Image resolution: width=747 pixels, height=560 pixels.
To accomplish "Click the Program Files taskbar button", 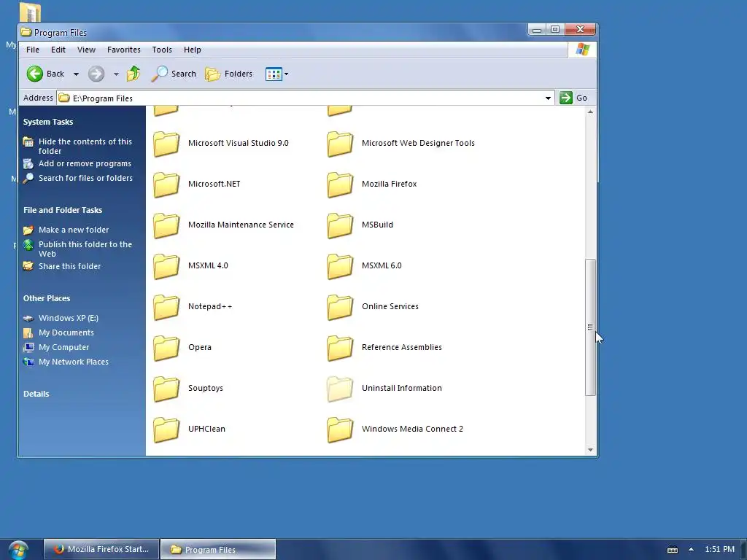I will pos(218,549).
